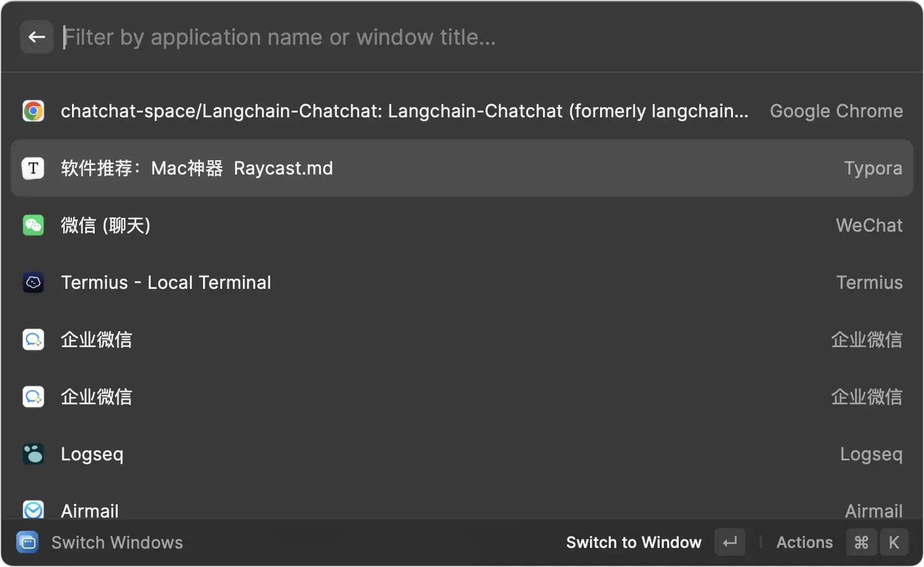924x567 pixels.
Task: Click Switch to Window action
Action: (x=634, y=543)
